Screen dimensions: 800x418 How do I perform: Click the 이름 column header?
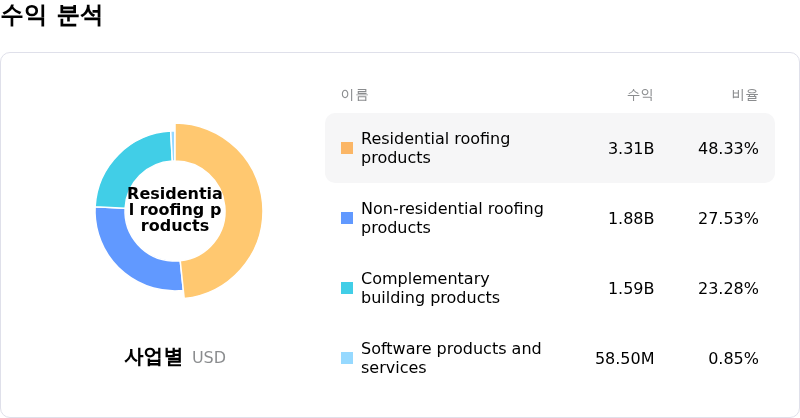tap(354, 95)
